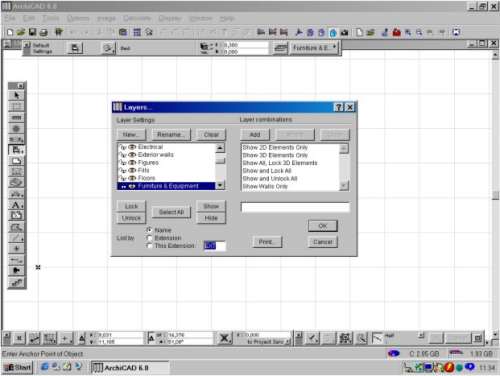Viewport: 500px width, 376px height.
Task: Select the Hotspot plus-sign tool in the toolbox
Action: (x=16, y=249)
